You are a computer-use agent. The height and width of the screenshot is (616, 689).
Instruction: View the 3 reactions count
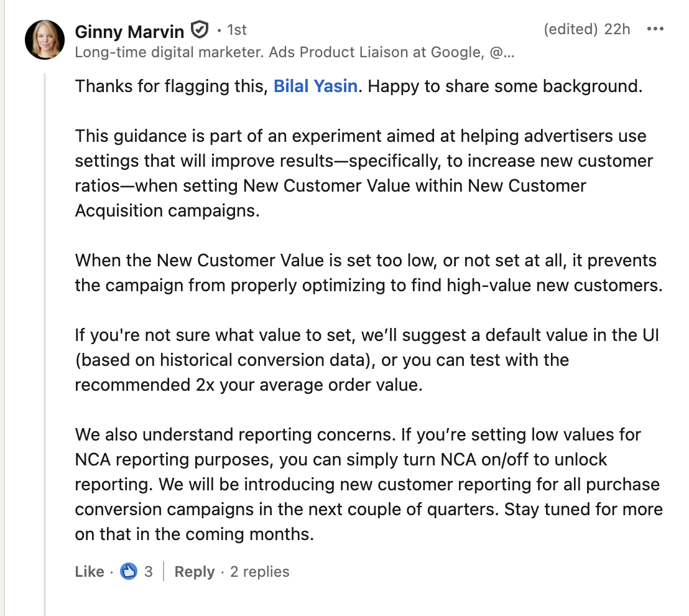(x=148, y=572)
